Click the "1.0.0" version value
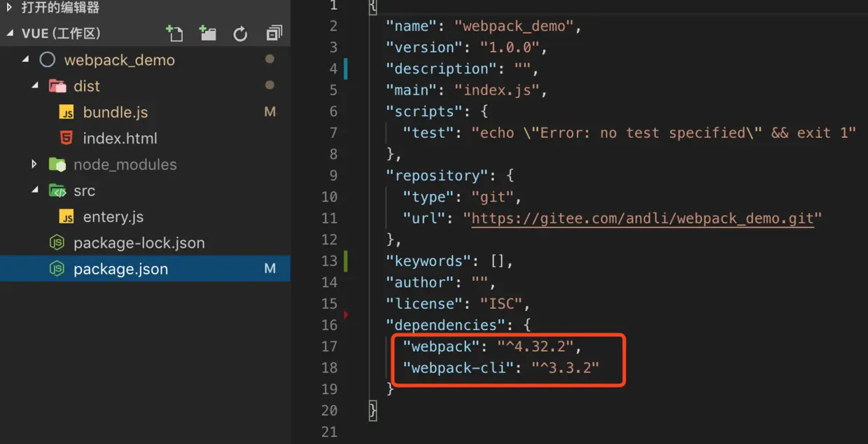 click(x=510, y=48)
